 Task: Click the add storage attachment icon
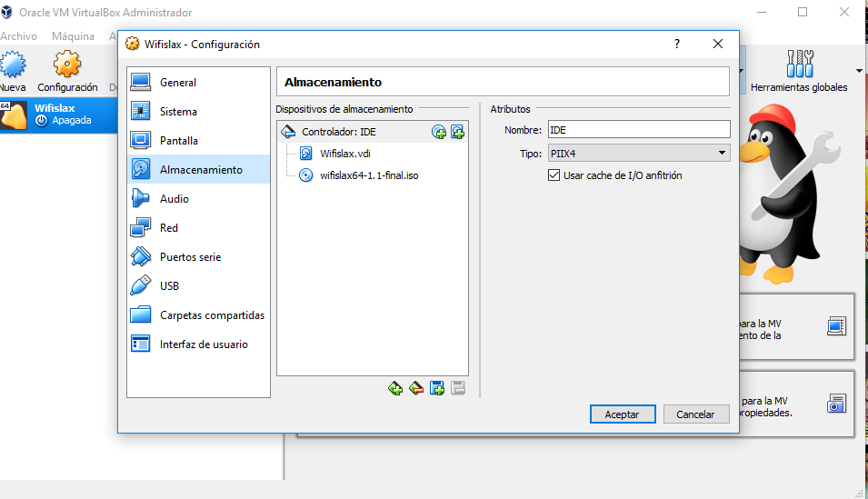tap(437, 388)
